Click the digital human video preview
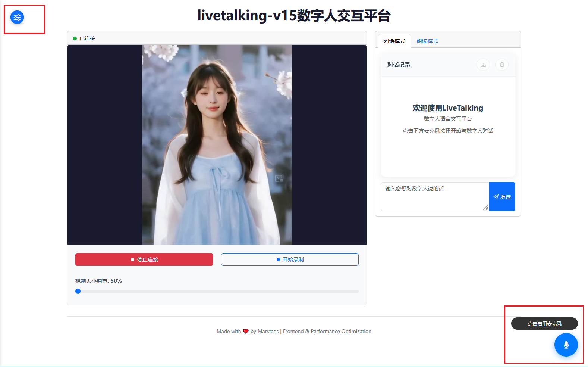The height and width of the screenshot is (367, 588). pos(217,145)
